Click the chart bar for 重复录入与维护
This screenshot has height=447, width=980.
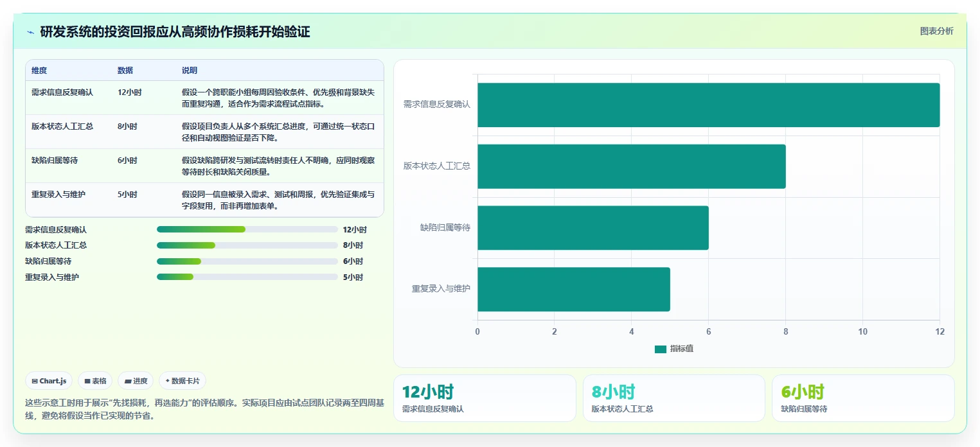(x=573, y=290)
